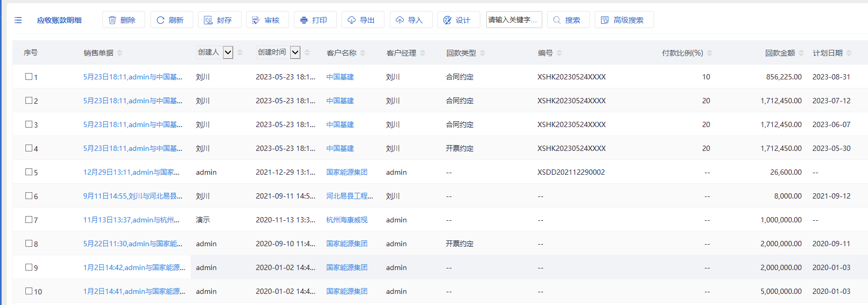Select the amount 856,225.00
This screenshot has height=305, width=868.
(x=784, y=77)
